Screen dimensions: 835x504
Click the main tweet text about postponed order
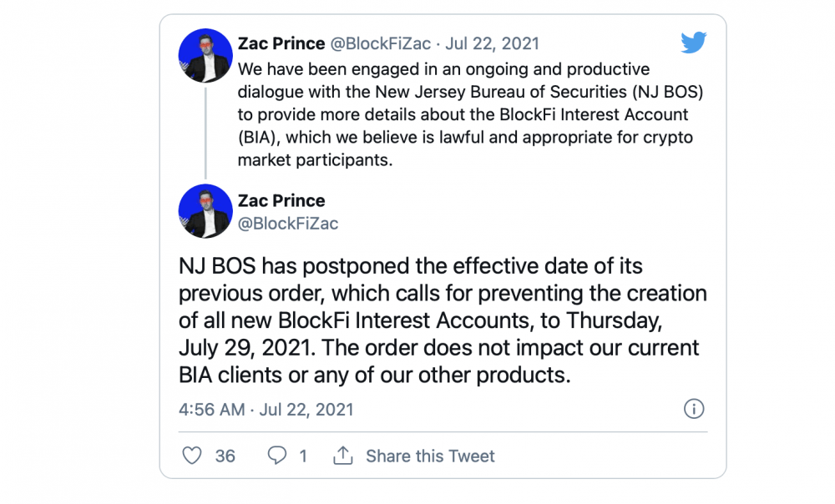(x=443, y=320)
